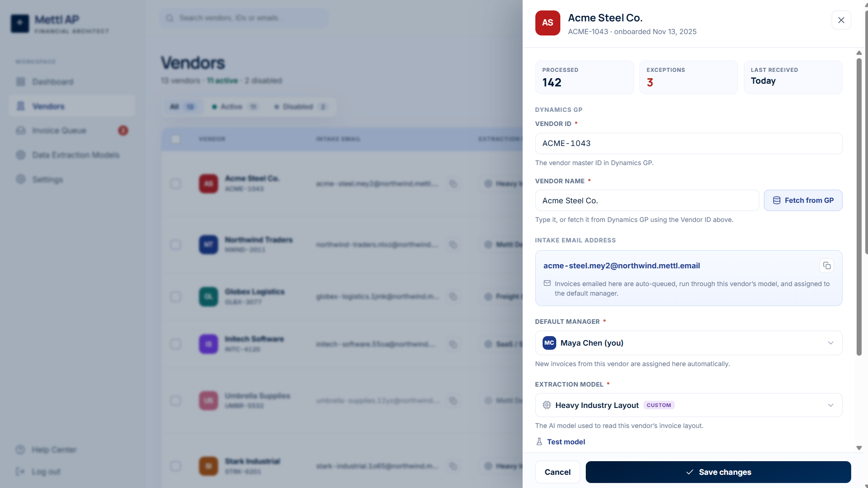
Task: Copy the Initech Software row intake email
Action: [453, 344]
